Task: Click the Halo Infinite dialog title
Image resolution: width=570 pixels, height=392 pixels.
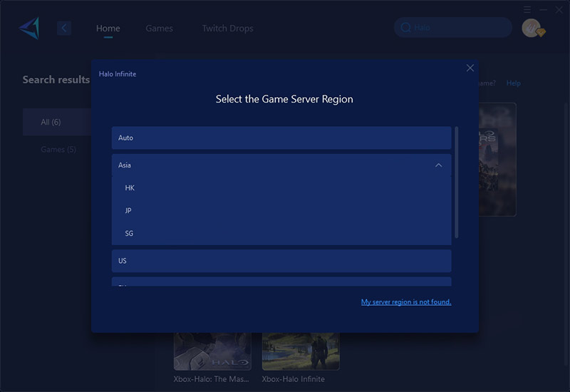Action: click(x=118, y=74)
